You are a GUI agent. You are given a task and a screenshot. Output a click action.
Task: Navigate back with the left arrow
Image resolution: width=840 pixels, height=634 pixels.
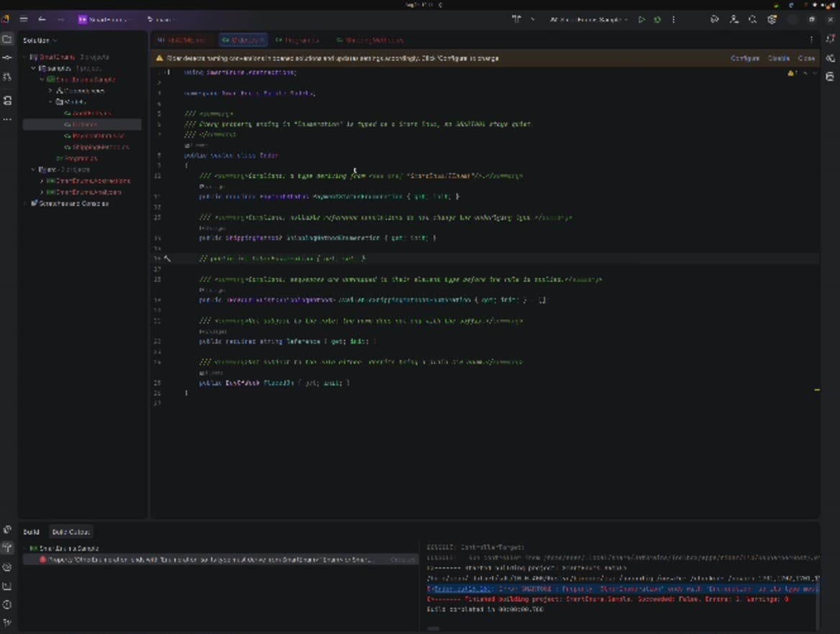click(x=42, y=19)
